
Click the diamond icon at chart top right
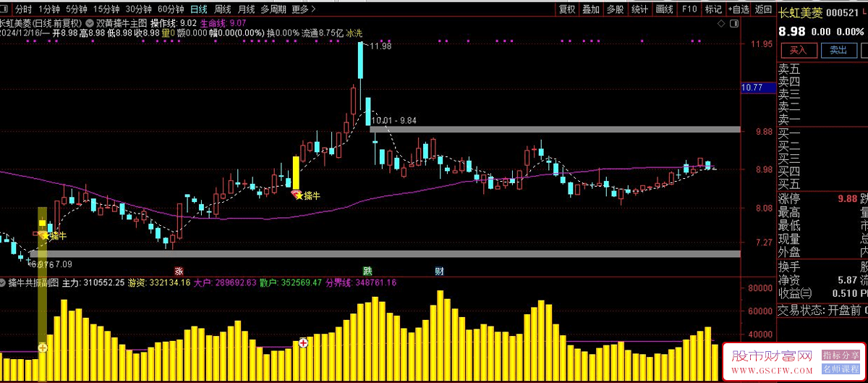pyautogui.click(x=721, y=23)
